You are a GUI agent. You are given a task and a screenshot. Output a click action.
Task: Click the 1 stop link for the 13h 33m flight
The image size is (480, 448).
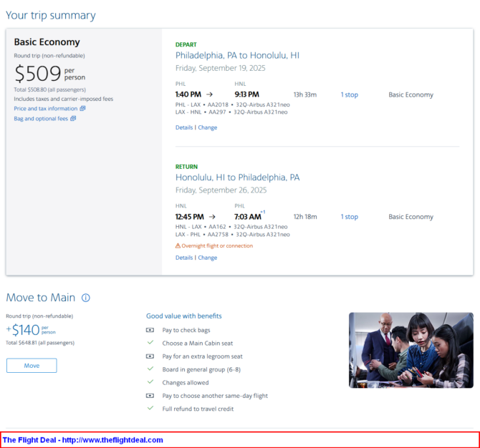coord(350,94)
